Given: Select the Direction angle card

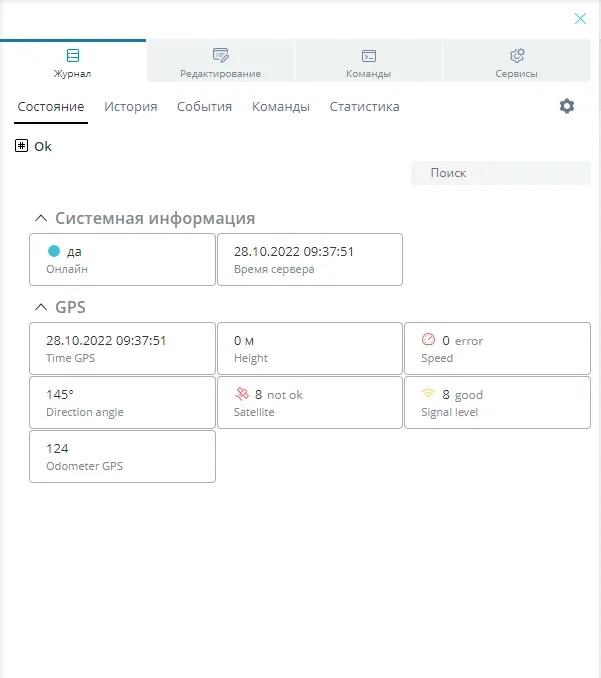Looking at the screenshot, I should coord(122,403).
